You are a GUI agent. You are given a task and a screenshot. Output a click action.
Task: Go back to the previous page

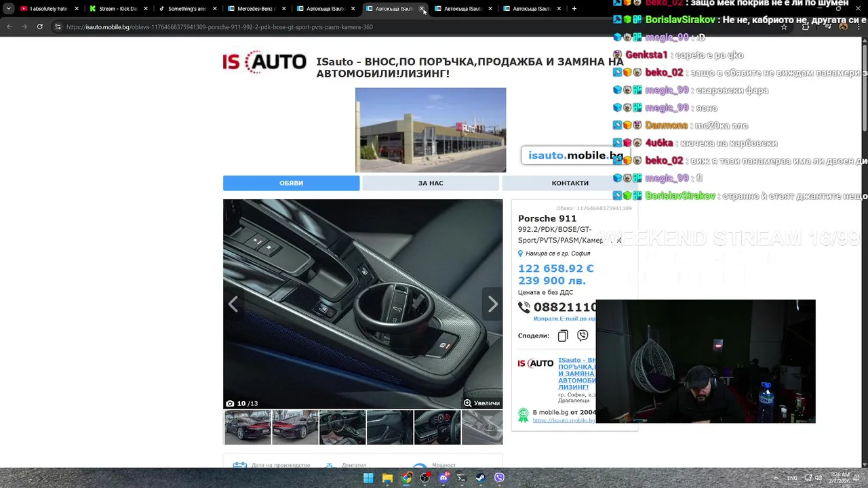click(x=9, y=27)
